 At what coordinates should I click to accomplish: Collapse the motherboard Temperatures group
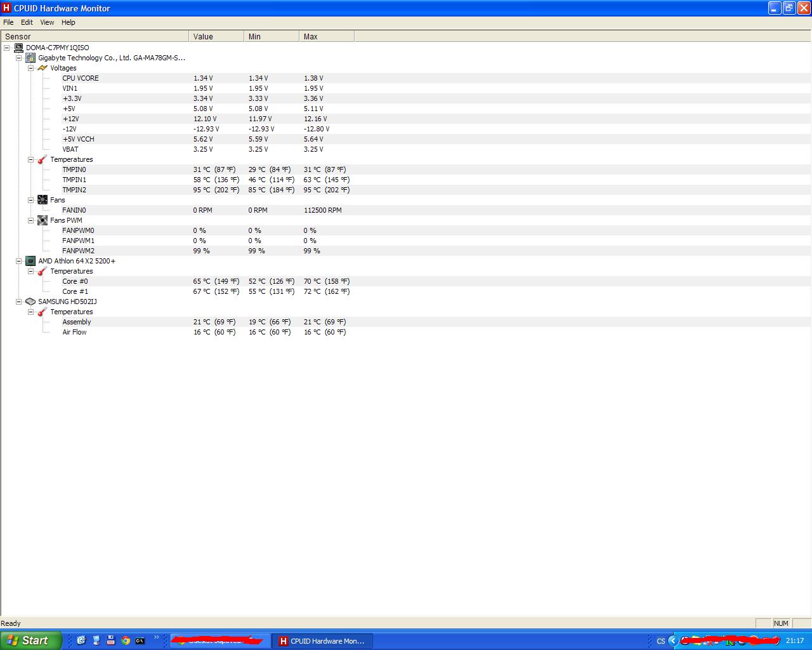30,159
